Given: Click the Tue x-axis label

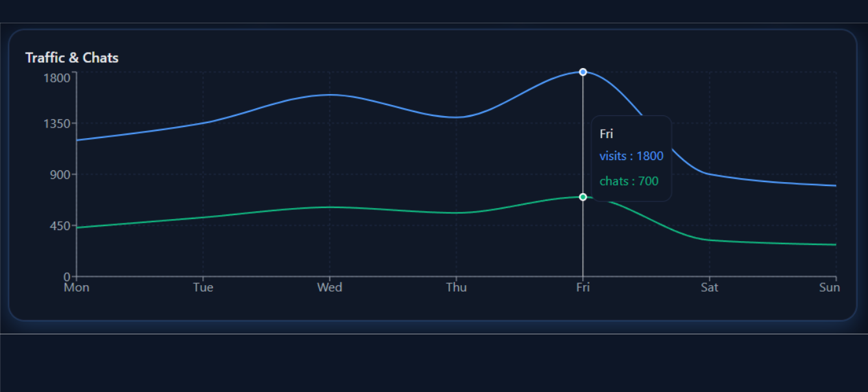Looking at the screenshot, I should click(x=203, y=288).
